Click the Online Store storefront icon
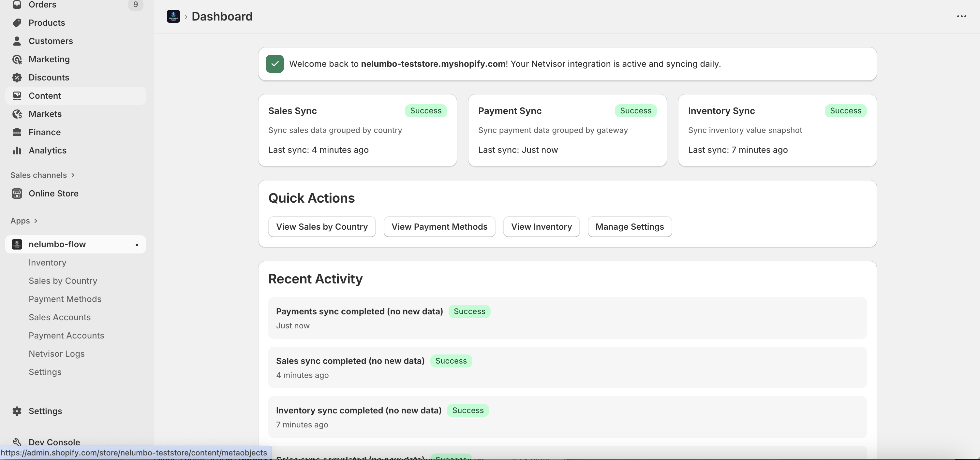This screenshot has width=980, height=460. pyautogui.click(x=17, y=193)
